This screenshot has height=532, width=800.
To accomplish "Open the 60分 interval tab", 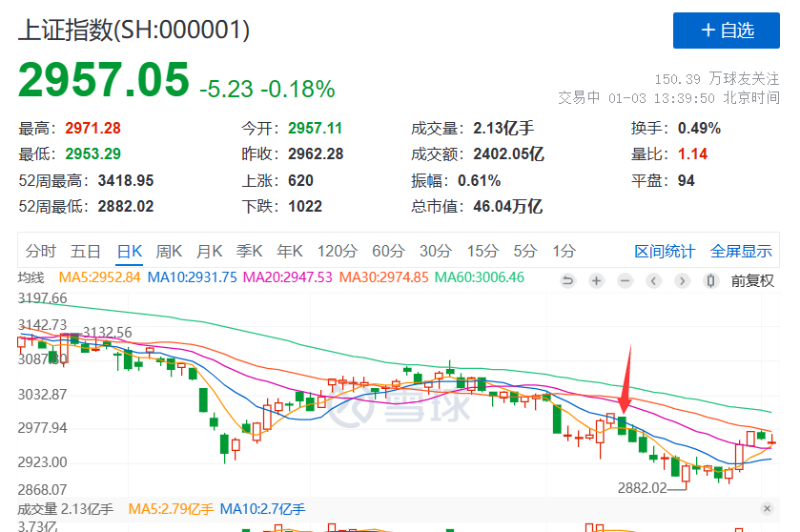I will pos(388,251).
